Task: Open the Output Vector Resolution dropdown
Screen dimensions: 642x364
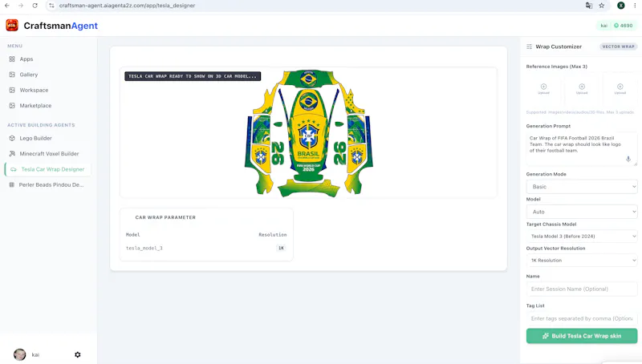Action: [582, 261]
